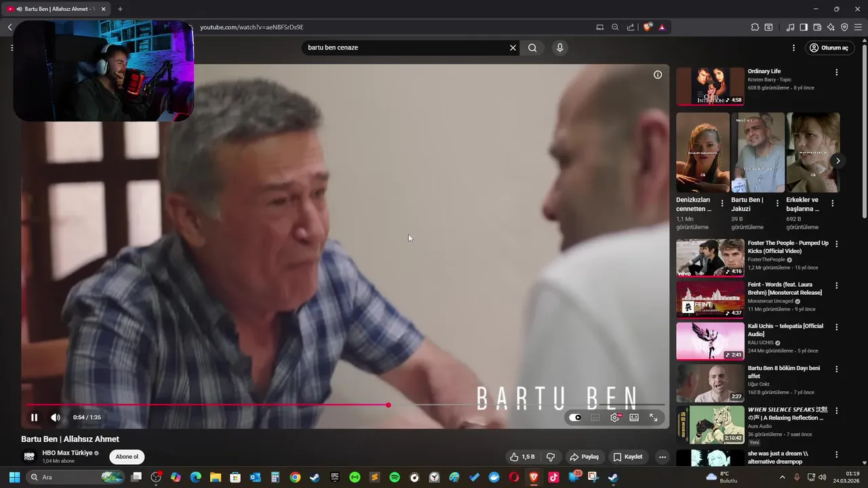
Task: Open YouTube settings three-dot menu
Action: (793, 47)
